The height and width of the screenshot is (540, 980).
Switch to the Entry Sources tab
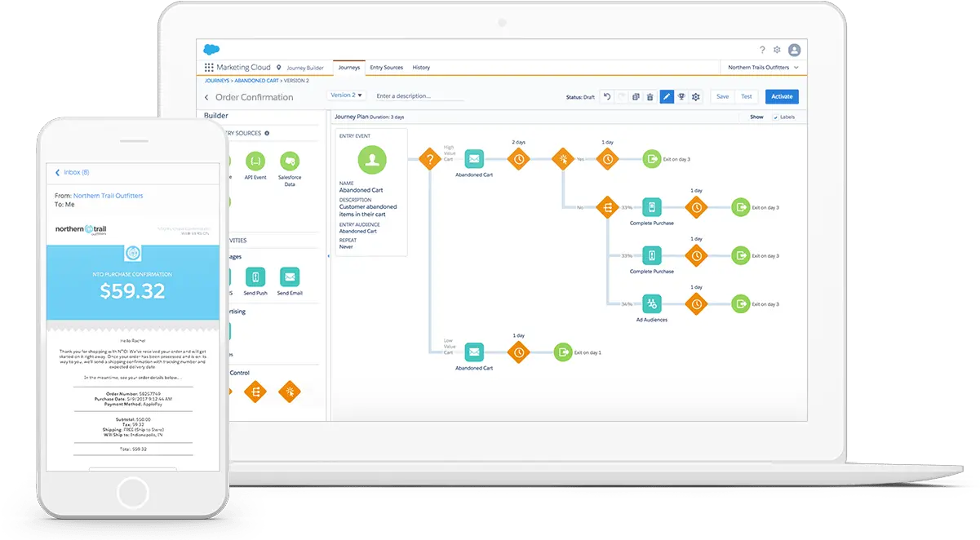387,67
